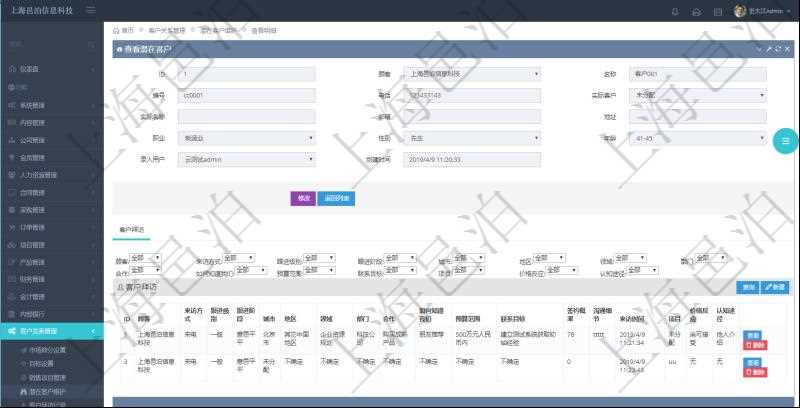Image resolution: width=800 pixels, height=408 pixels.
Task: Click the refresh icon in panel header
Action: [777, 48]
